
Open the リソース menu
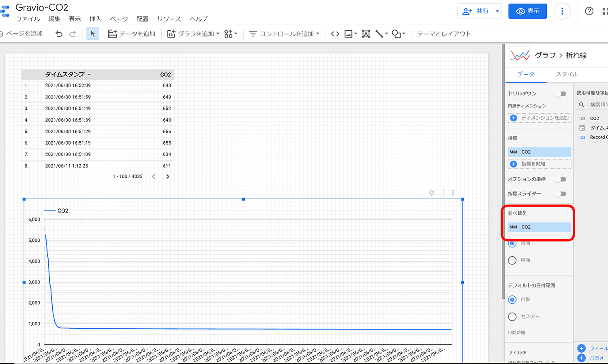[x=169, y=19]
